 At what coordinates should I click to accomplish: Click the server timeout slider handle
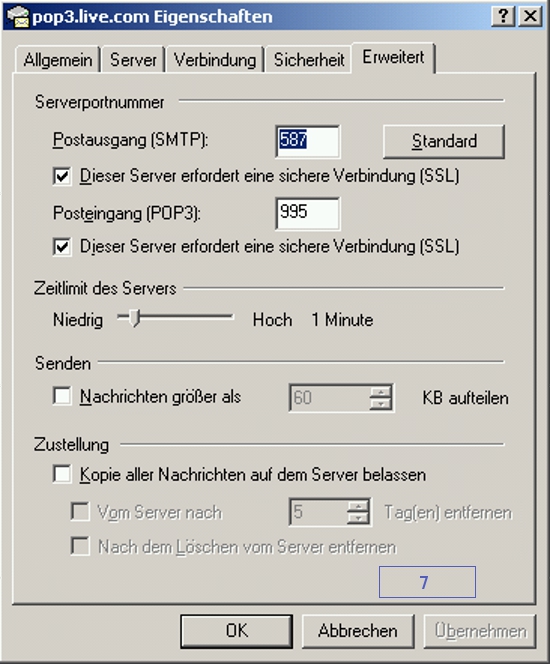(x=135, y=318)
